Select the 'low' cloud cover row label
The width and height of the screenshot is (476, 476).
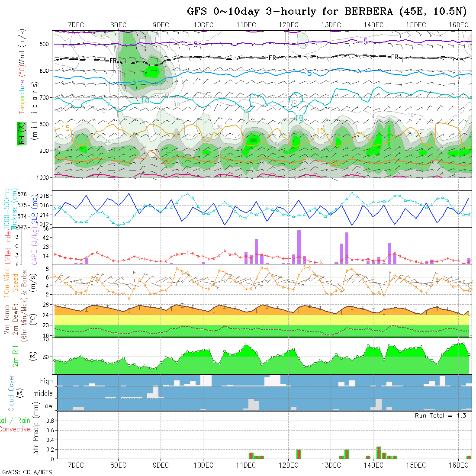click(48, 406)
